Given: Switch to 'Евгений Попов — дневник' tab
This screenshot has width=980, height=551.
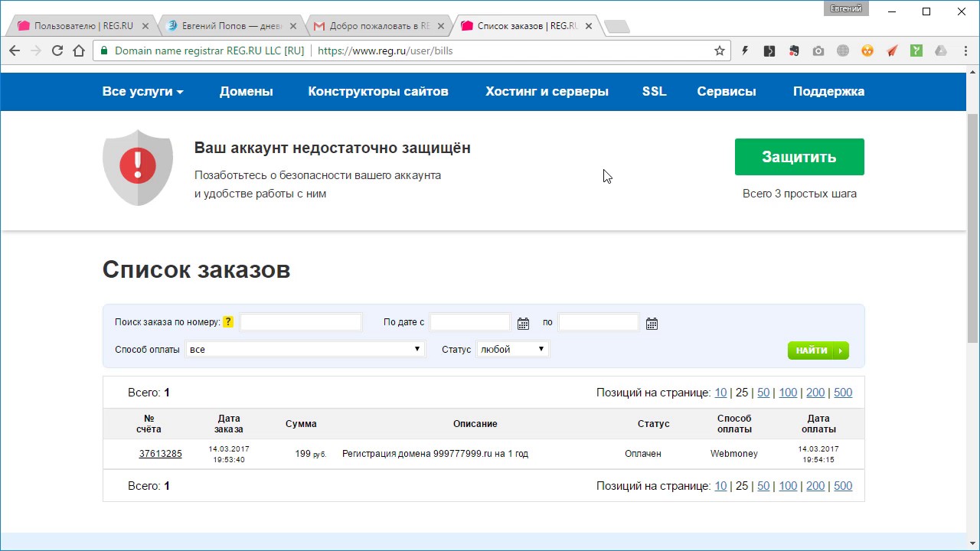Looking at the screenshot, I should tap(231, 26).
